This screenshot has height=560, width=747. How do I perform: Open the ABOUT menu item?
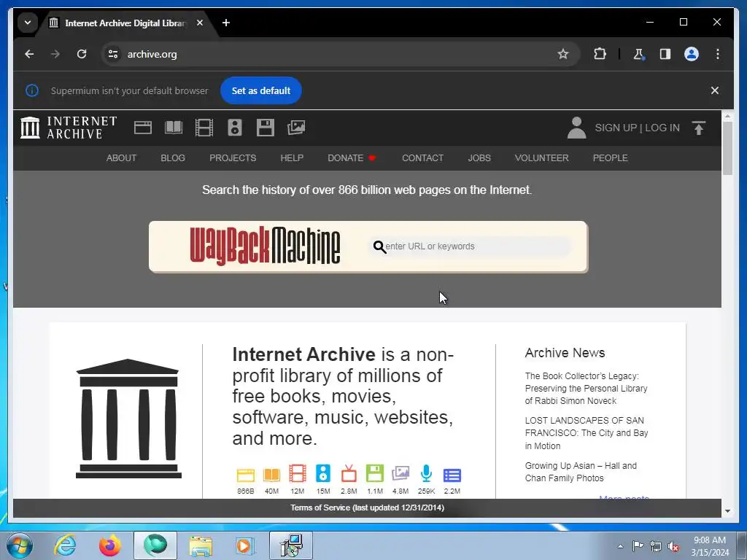(x=122, y=158)
